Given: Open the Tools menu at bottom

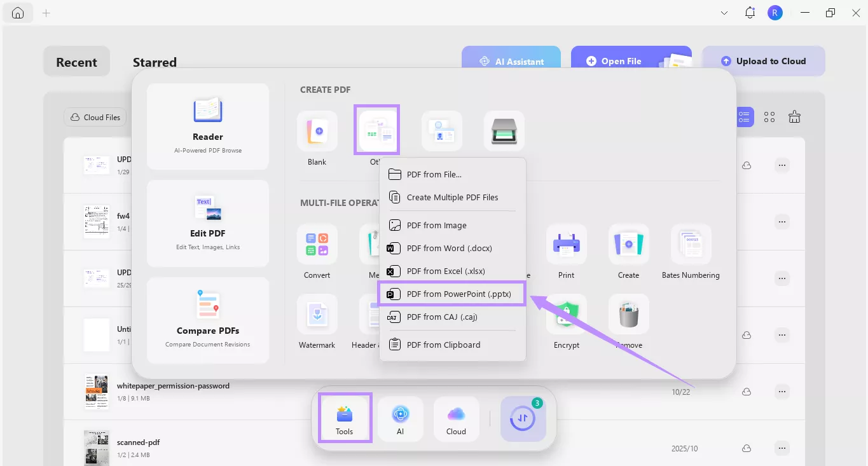Looking at the screenshot, I should click(x=344, y=418).
